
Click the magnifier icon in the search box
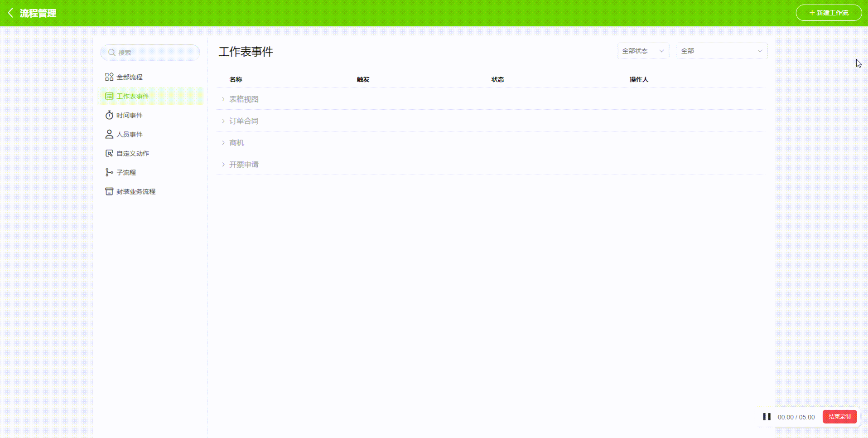(111, 53)
